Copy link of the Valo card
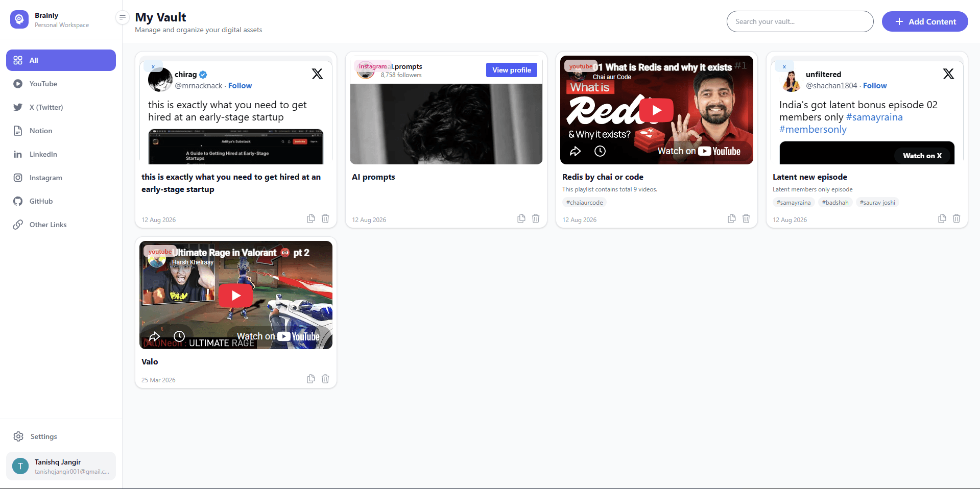980x489 pixels. [x=310, y=379]
